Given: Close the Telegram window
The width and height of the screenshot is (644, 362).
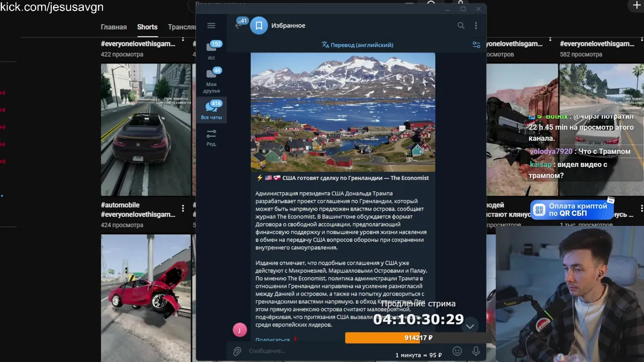Looking at the screenshot, I should point(478,9).
